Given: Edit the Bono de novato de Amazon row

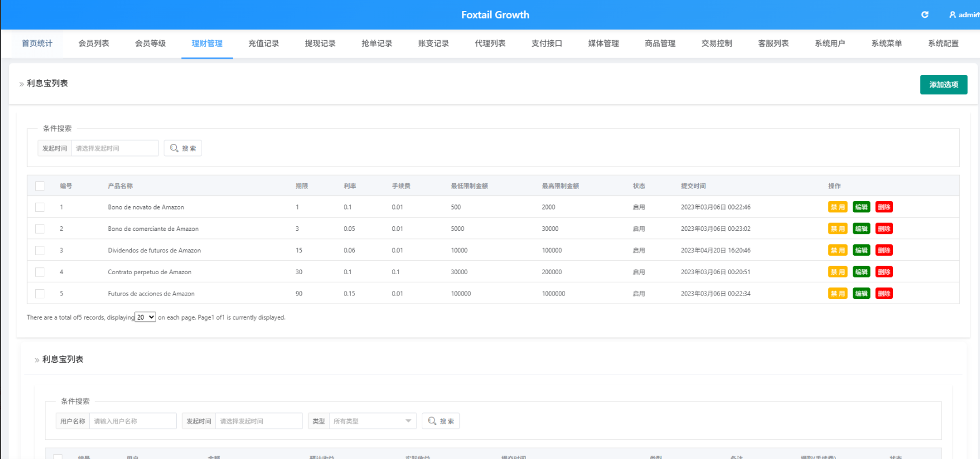Looking at the screenshot, I should 861,207.
